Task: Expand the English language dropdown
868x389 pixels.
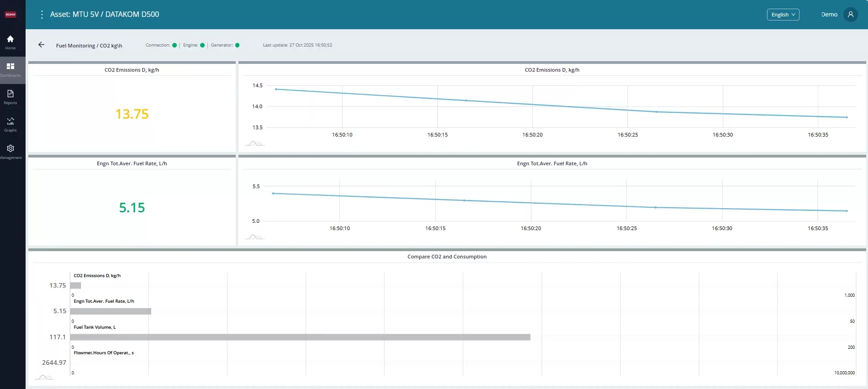Action: pyautogui.click(x=783, y=15)
